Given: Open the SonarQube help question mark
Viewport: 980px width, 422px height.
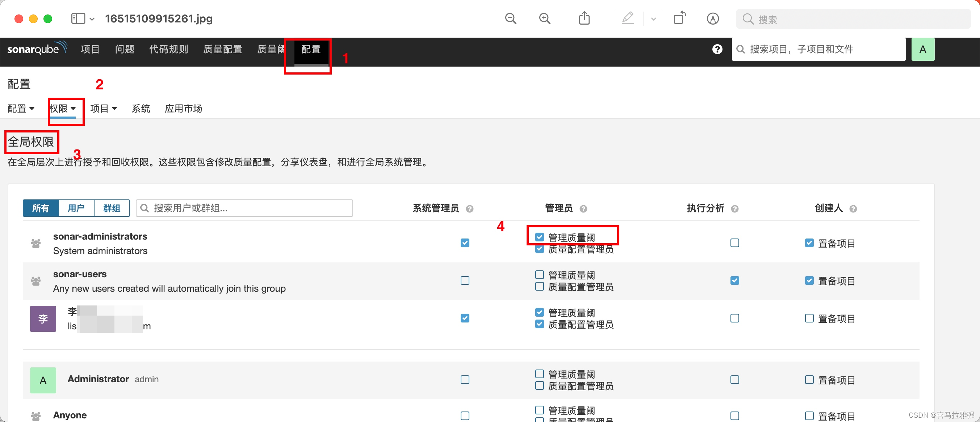Looking at the screenshot, I should pos(717,49).
